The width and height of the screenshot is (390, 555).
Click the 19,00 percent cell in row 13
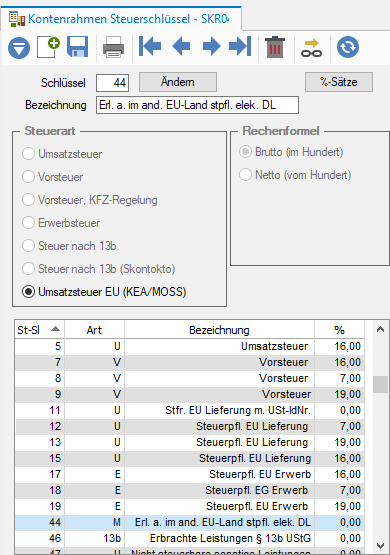click(x=339, y=442)
